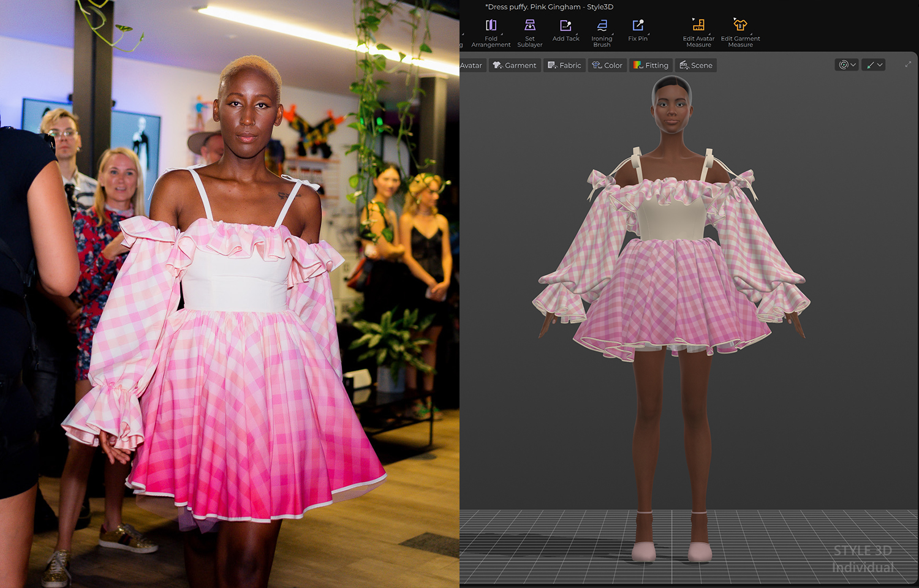This screenshot has height=588, width=919.
Task: Open the Scene display options
Action: 696,66
